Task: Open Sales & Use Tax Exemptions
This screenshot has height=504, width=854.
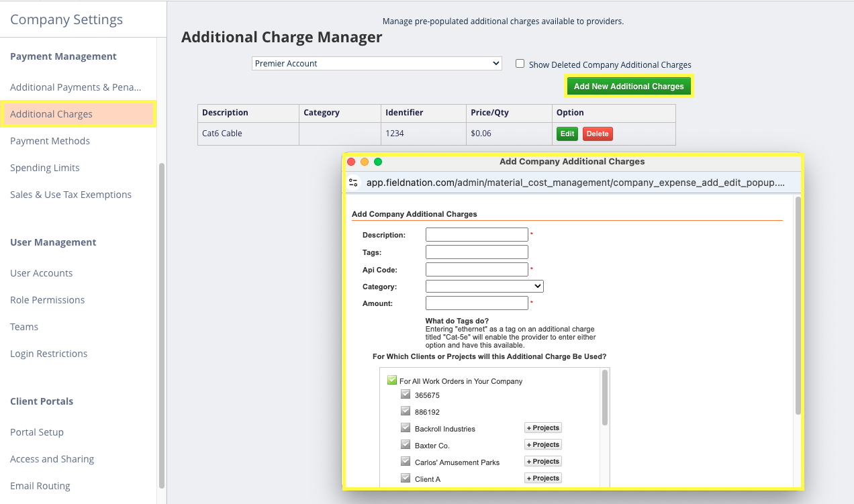Action: [70, 195]
